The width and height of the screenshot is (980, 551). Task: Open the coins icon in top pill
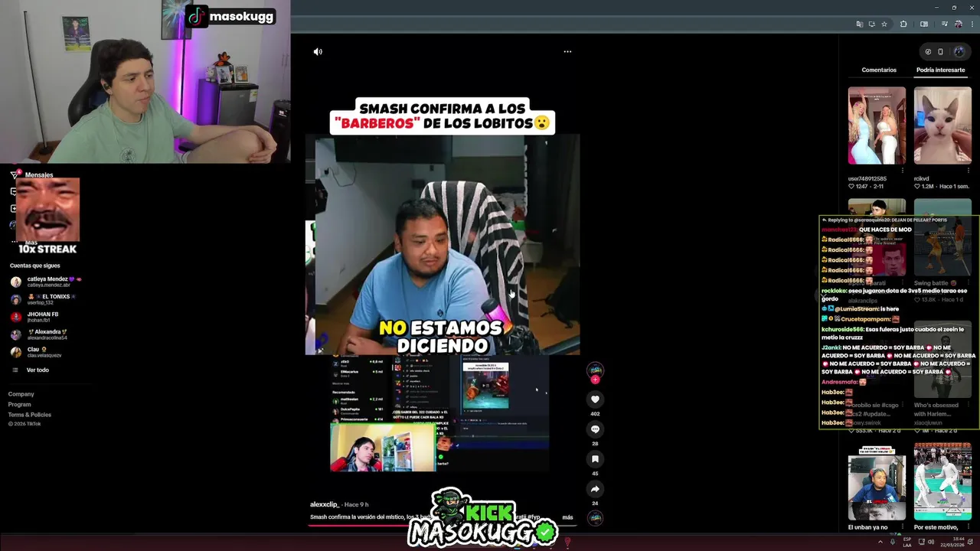[928, 52]
